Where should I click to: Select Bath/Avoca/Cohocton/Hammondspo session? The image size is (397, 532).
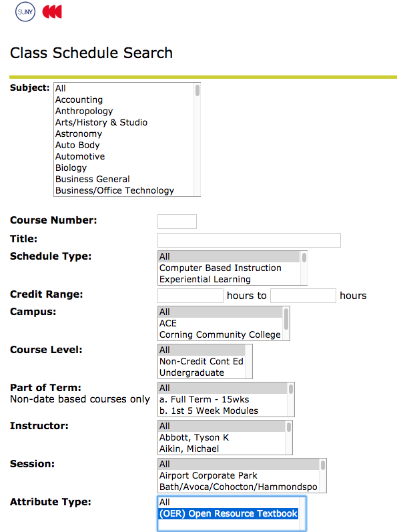click(x=239, y=487)
